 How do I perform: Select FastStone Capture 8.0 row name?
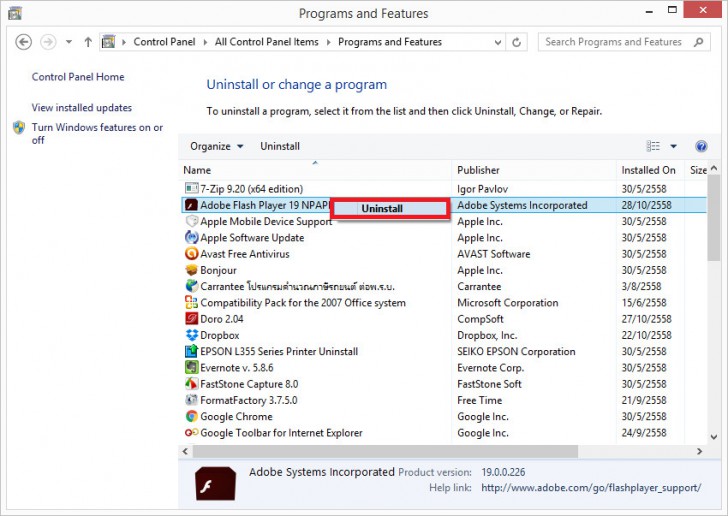click(249, 384)
